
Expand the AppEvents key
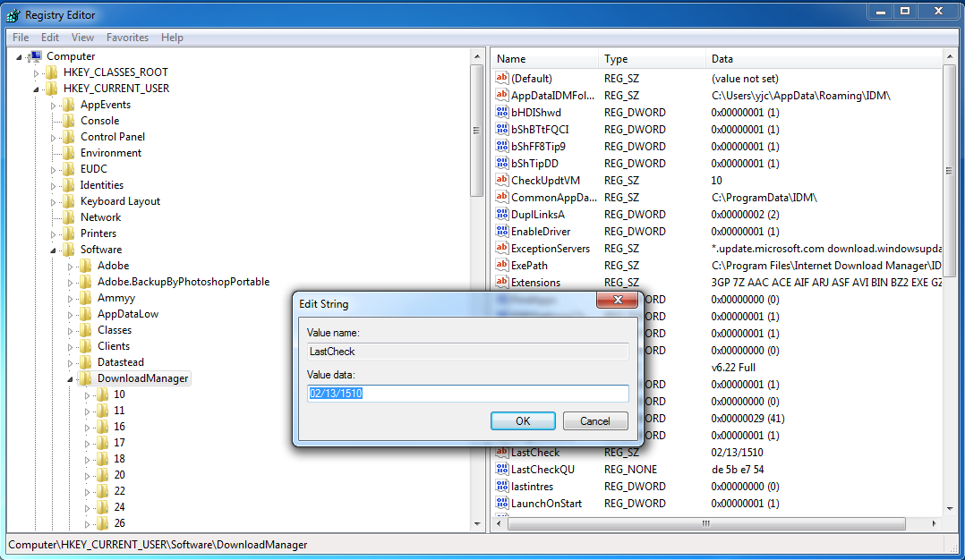point(53,106)
